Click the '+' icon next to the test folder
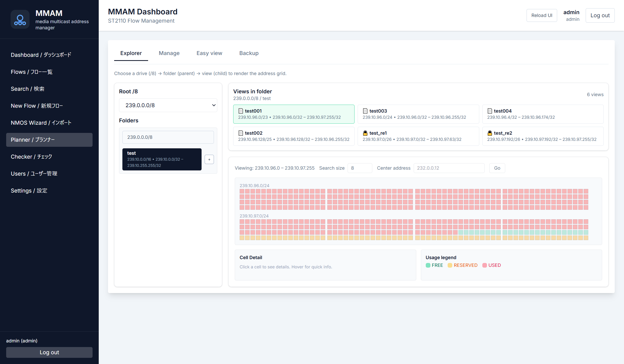The height and width of the screenshot is (364, 624). pyautogui.click(x=209, y=159)
